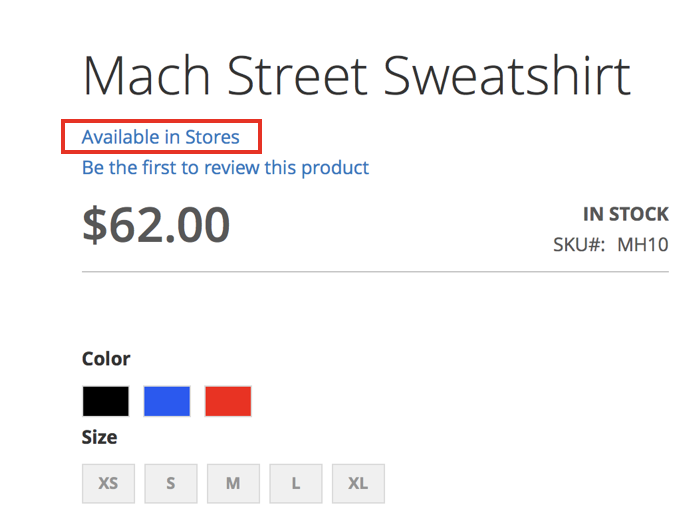Viewport: 685px width, 525px height.
Task: Click the Color heading label
Action: coord(106,358)
